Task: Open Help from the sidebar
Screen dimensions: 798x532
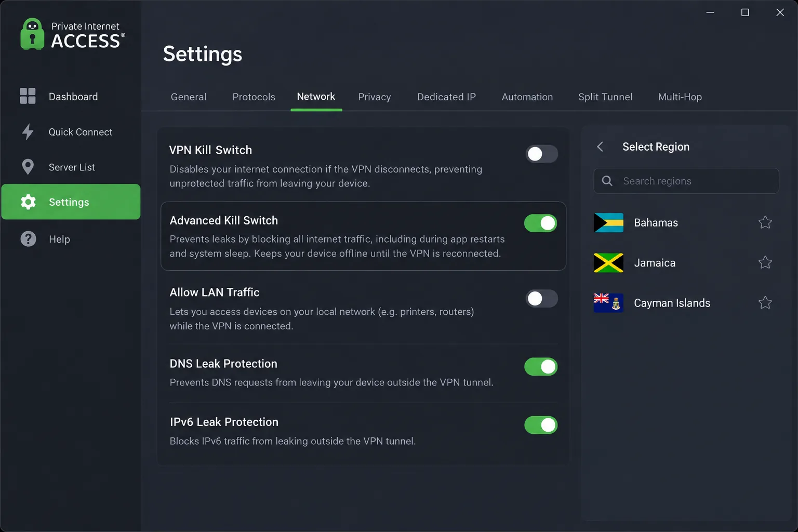Action: pos(71,239)
